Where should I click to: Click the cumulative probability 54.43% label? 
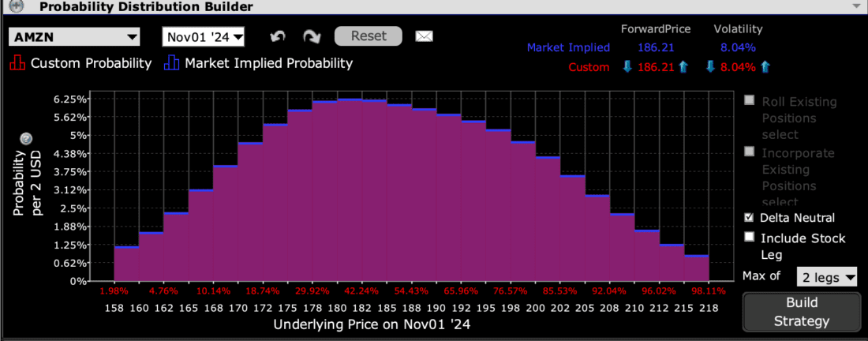point(411,291)
